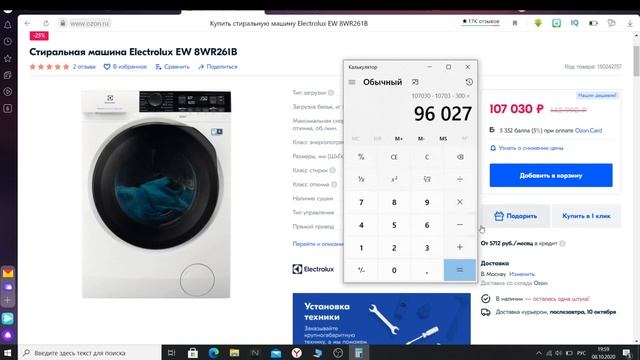This screenshot has height=360, width=640.
Task: Open the calculator hamburger navigation menu
Action: click(352, 82)
